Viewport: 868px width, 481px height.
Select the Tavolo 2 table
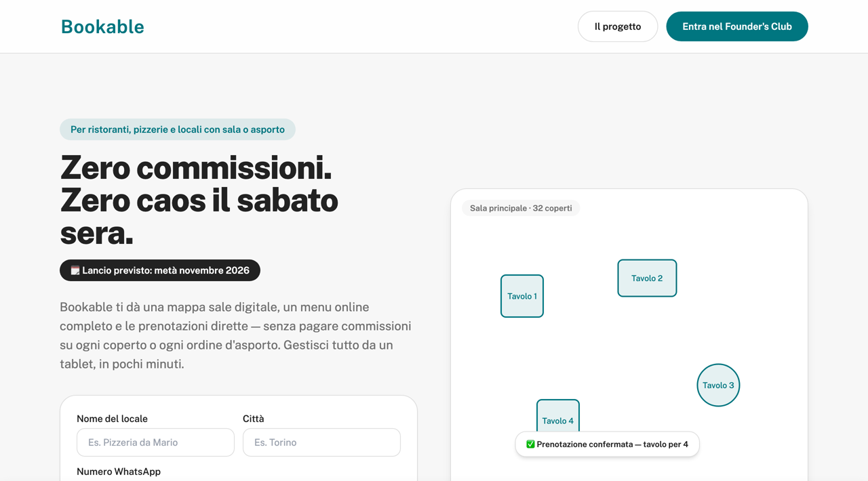coord(647,278)
